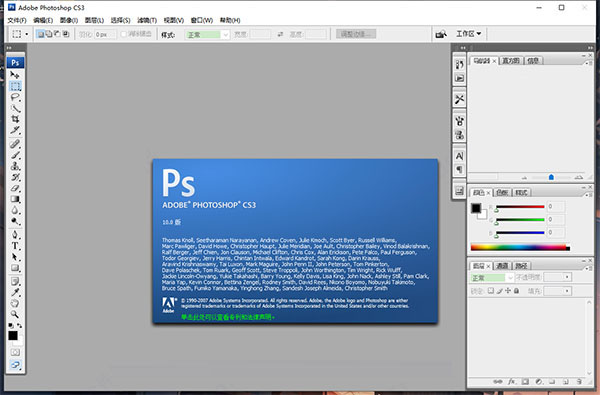
Task: Select the Type tool
Action: click(15, 246)
